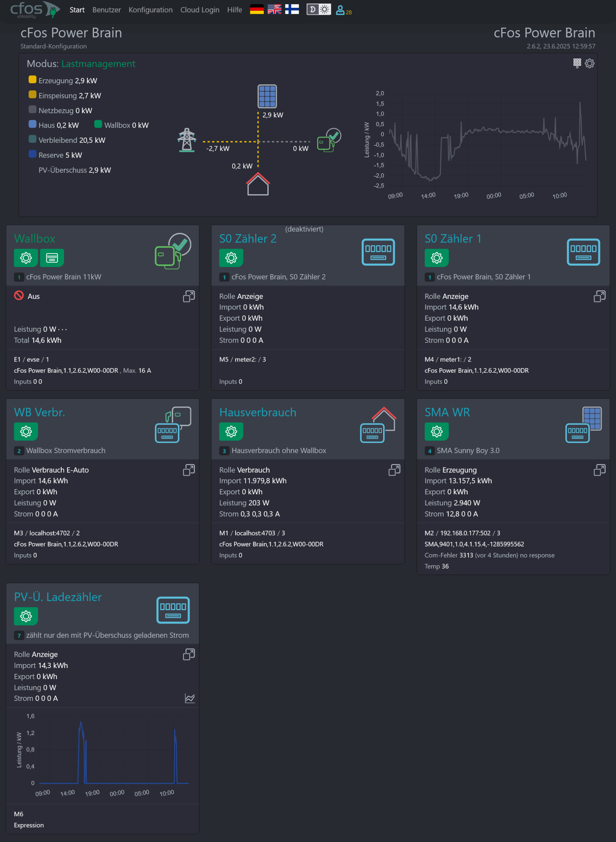Open the Cloud Login page
This screenshot has height=842, width=616.
click(200, 10)
